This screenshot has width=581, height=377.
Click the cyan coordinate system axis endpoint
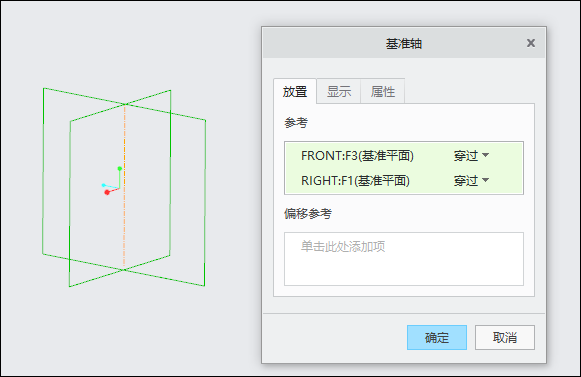tap(104, 185)
